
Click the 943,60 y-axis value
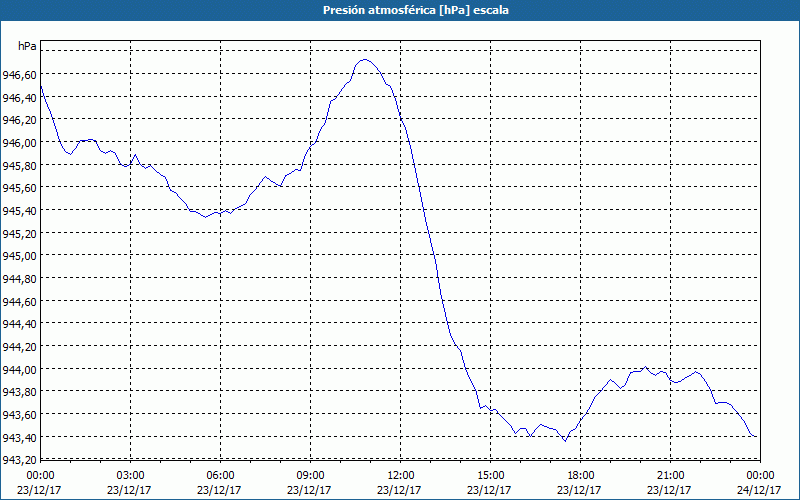[19, 414]
